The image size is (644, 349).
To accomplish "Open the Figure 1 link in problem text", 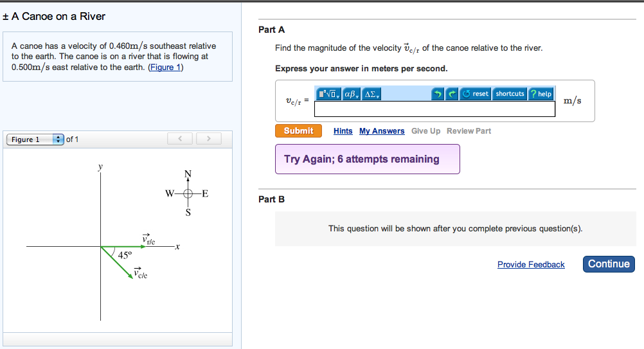I will click(x=166, y=67).
